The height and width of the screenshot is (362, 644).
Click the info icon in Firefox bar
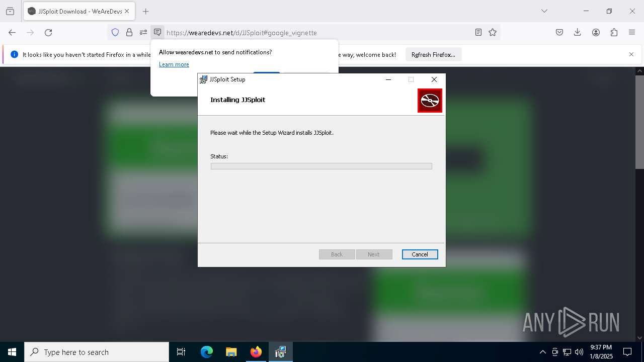tap(14, 54)
